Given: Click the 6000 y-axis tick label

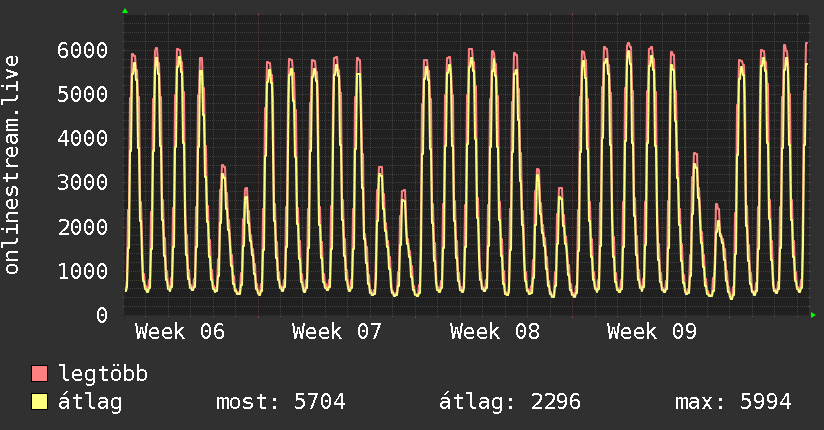Looking at the screenshot, I should (83, 50).
